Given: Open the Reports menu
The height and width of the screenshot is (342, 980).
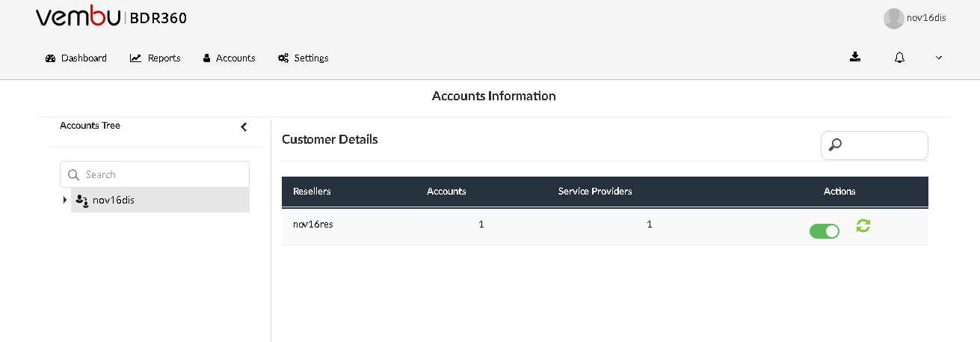Looking at the screenshot, I should click(155, 58).
